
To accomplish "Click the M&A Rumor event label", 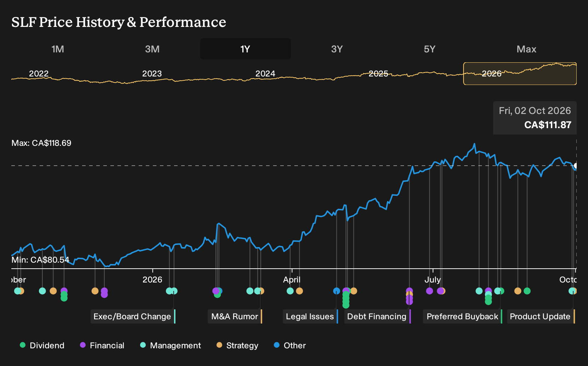I will tap(235, 316).
